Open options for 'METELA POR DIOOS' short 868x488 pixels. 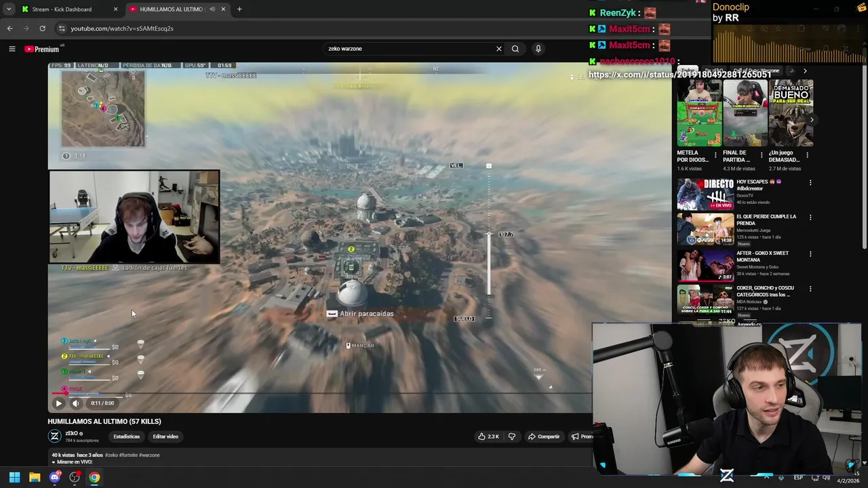pos(716,155)
